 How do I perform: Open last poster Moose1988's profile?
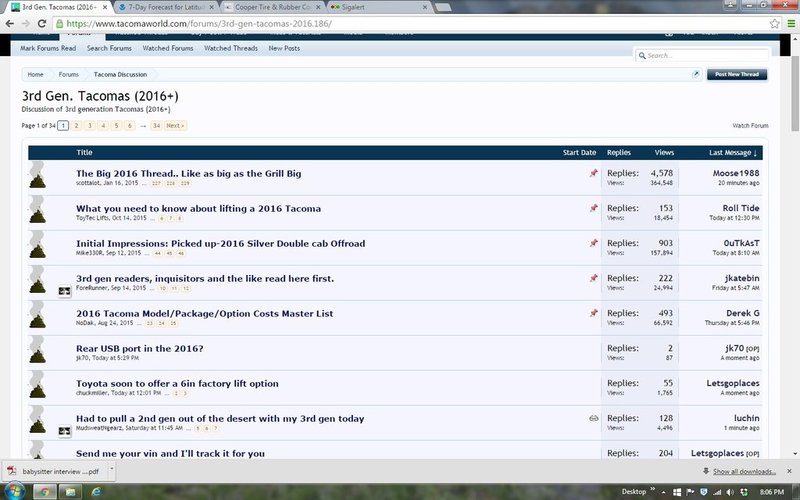[736, 173]
